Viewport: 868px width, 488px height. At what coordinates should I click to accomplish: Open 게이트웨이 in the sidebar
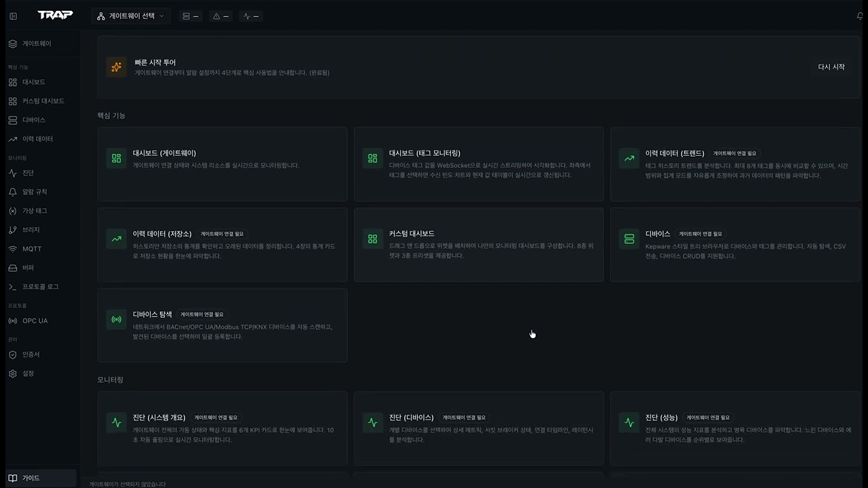37,43
